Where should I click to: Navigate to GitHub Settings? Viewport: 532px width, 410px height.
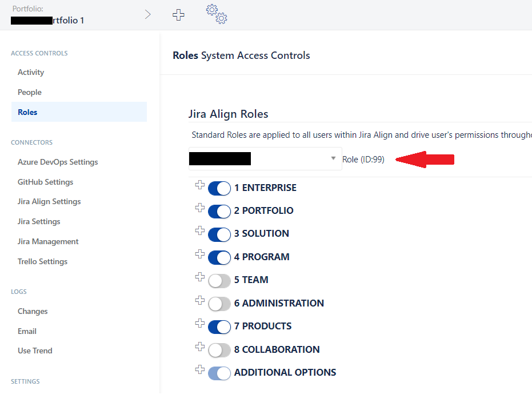pos(46,182)
